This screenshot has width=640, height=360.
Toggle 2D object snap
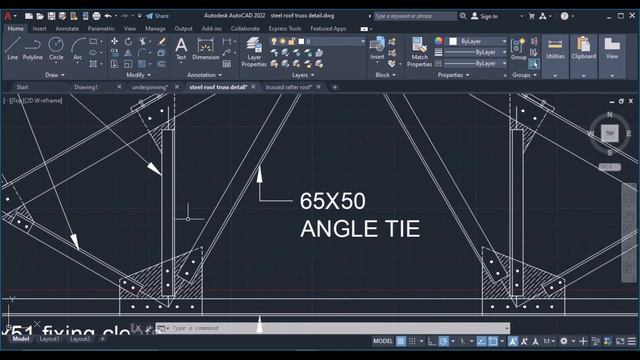coord(493,341)
